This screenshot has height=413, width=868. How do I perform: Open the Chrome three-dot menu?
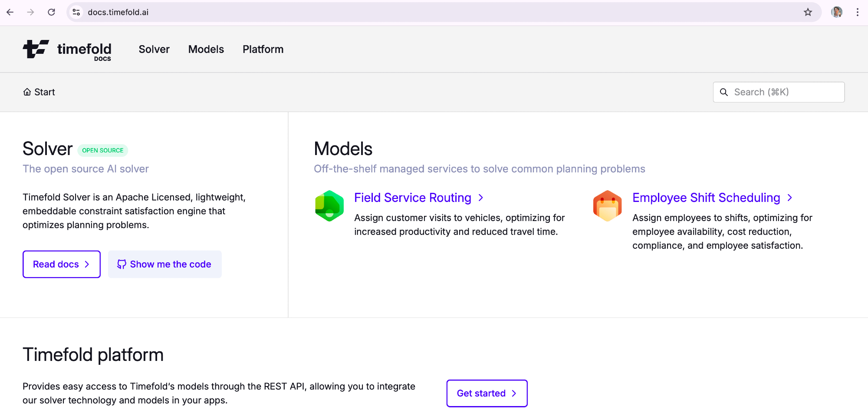(x=858, y=12)
